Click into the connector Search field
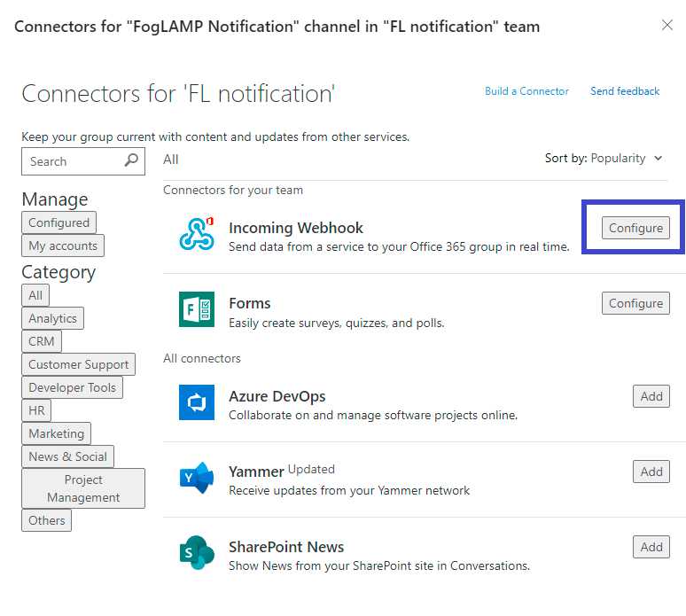 73,161
